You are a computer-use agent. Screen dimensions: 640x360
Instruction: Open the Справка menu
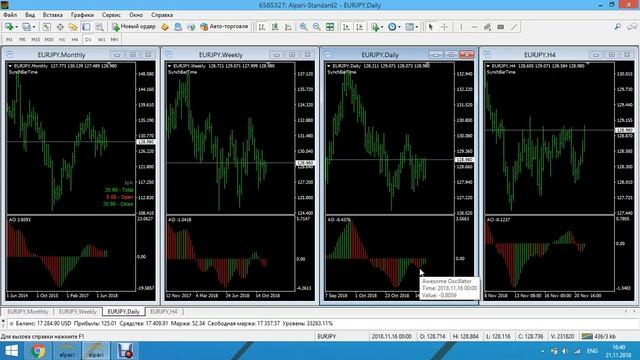(162, 15)
